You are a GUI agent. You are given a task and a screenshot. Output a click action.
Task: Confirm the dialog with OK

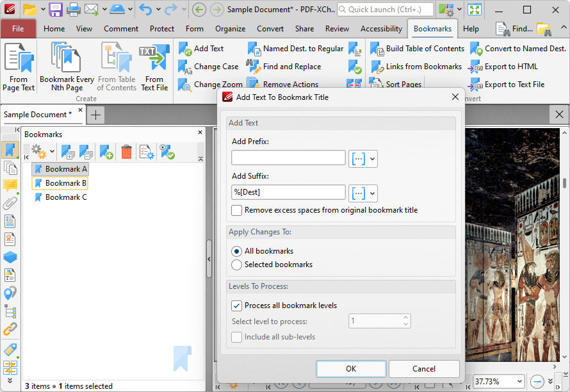click(x=351, y=369)
